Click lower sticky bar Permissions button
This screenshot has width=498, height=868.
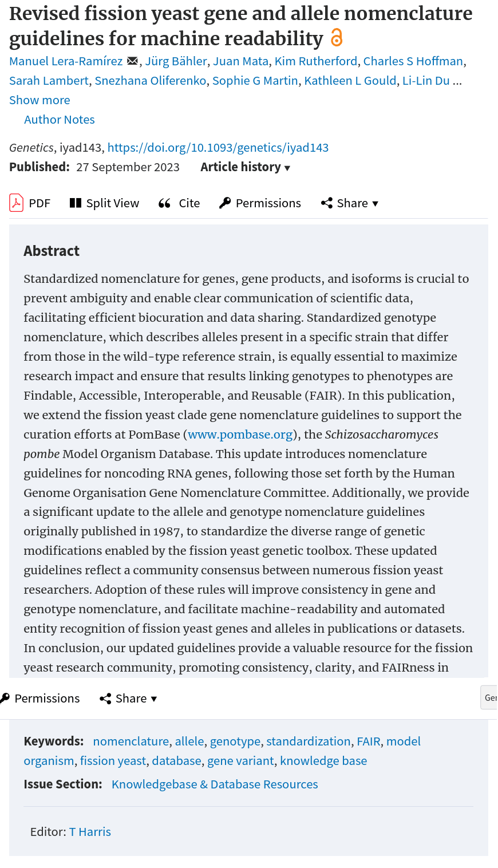pos(40,698)
